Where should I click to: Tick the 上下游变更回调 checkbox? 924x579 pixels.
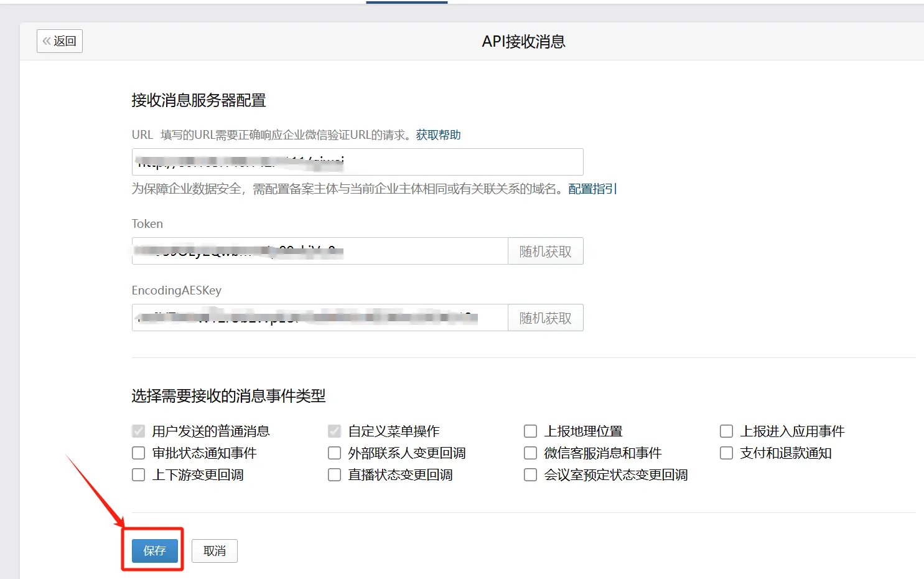click(x=139, y=475)
